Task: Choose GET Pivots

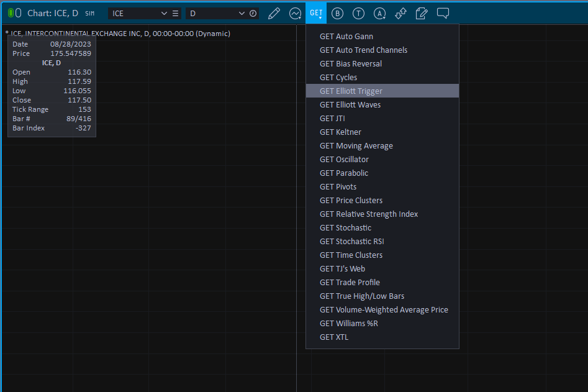Action: click(382, 187)
